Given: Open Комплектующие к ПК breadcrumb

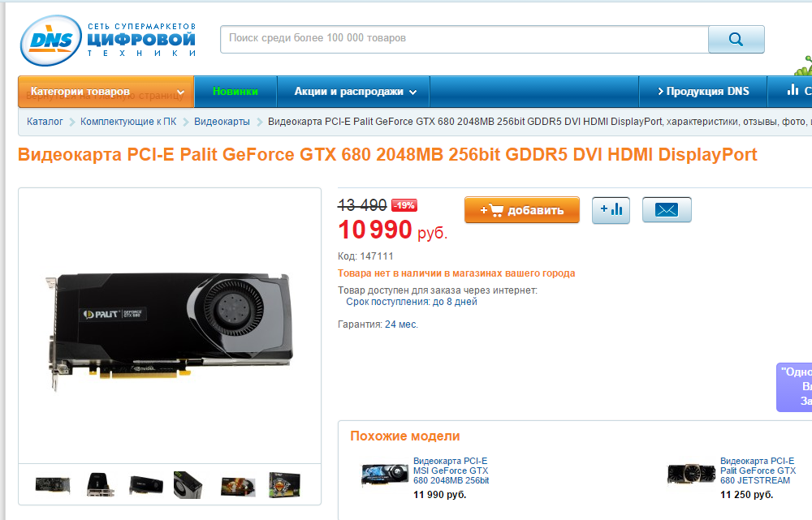Looking at the screenshot, I should (128, 122).
